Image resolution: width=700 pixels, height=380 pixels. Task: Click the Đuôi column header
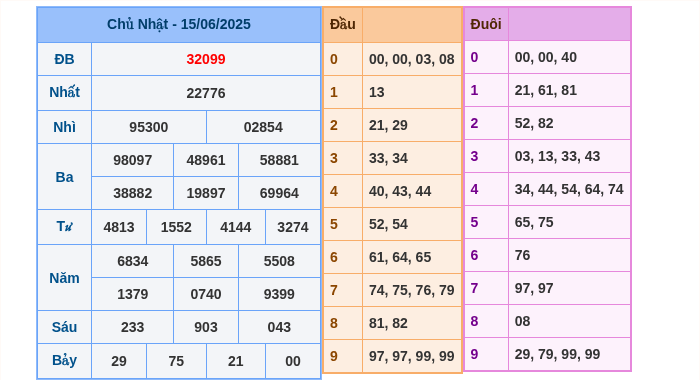486,24
